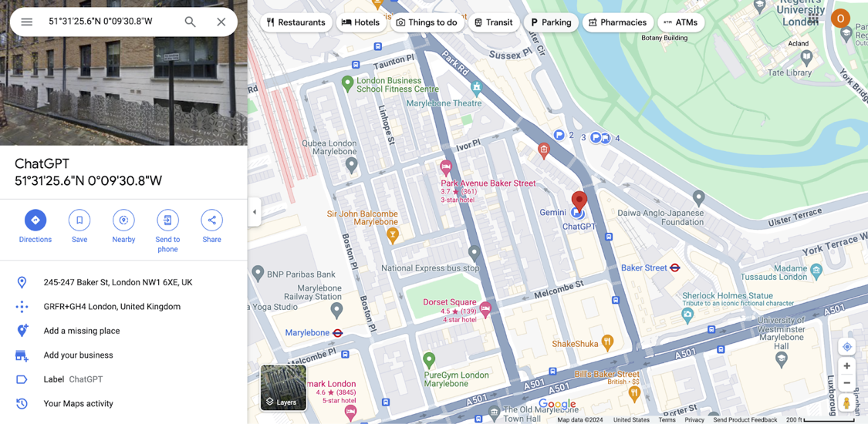Copy the plus code GRFR+GH4 row

[123, 307]
